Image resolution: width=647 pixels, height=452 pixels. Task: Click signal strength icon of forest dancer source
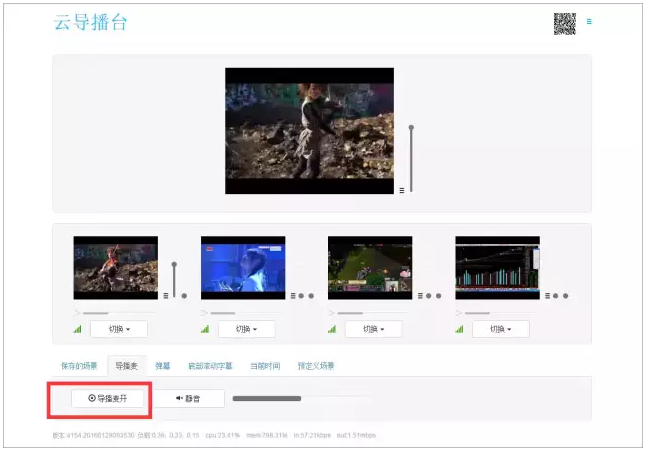click(78, 329)
